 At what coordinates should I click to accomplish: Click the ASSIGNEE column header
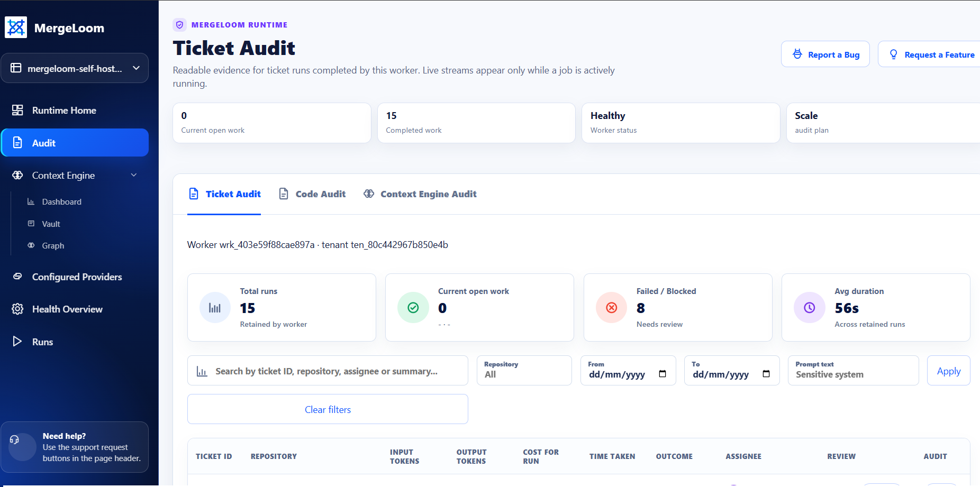click(743, 456)
